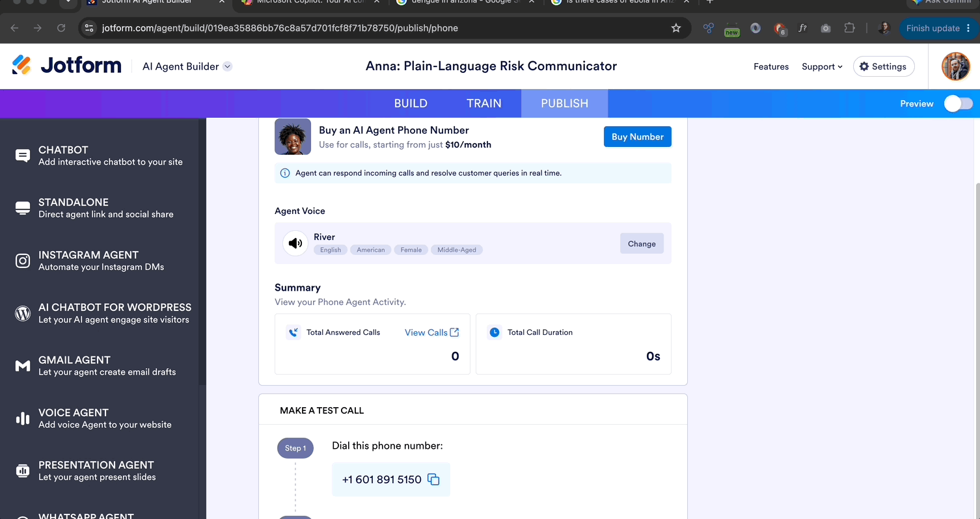Go forward in browser history
The height and width of the screenshot is (519, 980).
tap(38, 28)
